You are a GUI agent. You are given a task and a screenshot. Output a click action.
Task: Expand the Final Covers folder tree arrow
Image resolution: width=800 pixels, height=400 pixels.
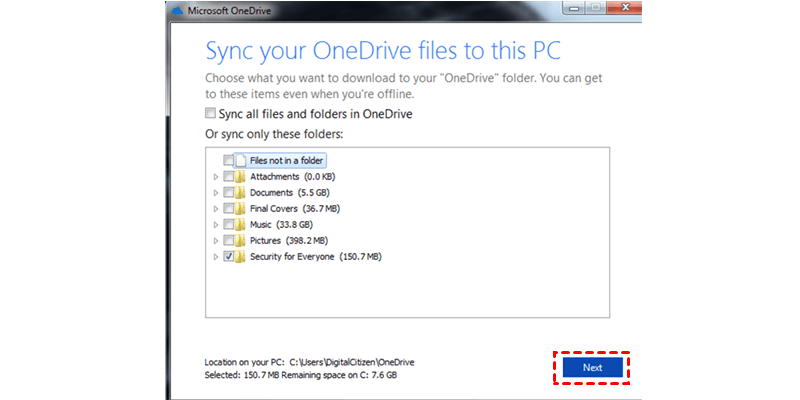(216, 209)
